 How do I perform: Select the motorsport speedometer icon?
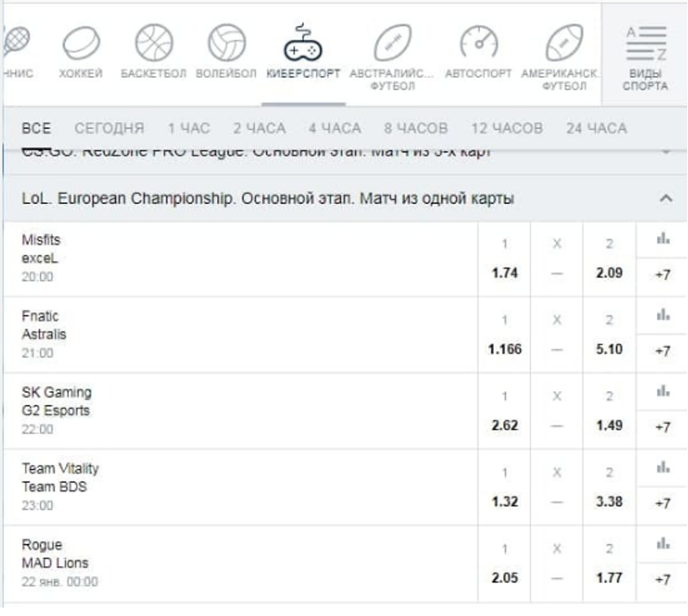point(478,42)
